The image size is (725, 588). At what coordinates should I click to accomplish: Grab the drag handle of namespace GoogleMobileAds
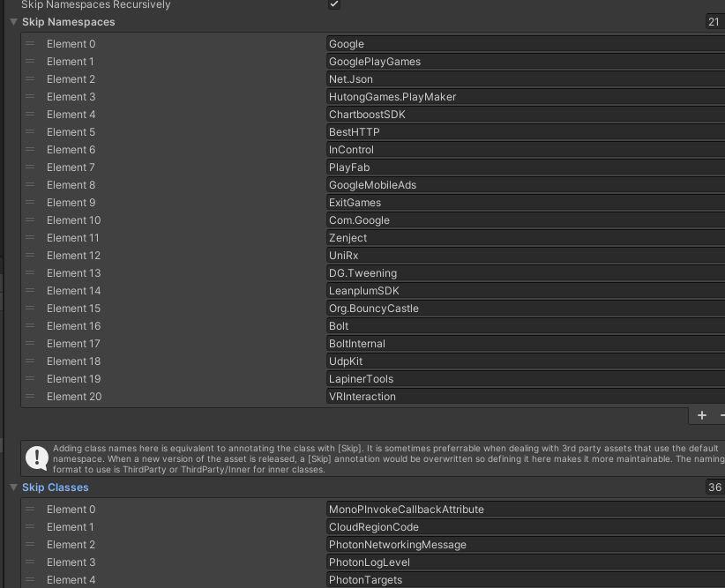(30, 184)
